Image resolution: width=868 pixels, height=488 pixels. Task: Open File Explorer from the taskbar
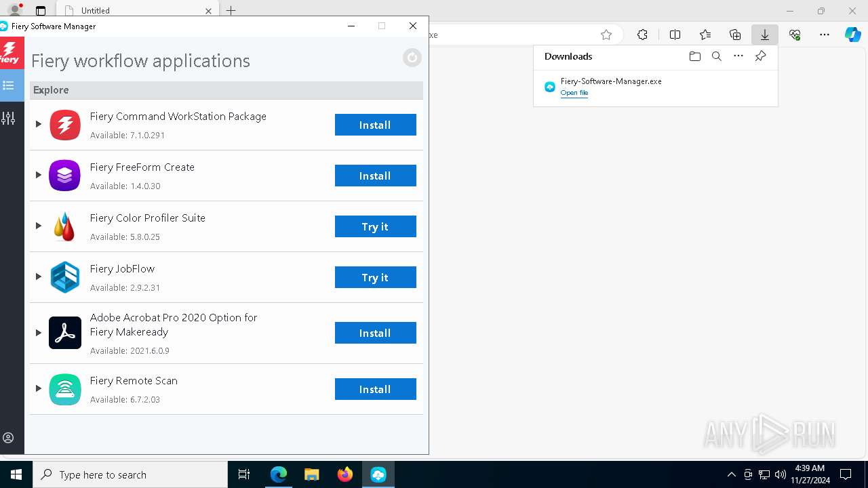312,474
